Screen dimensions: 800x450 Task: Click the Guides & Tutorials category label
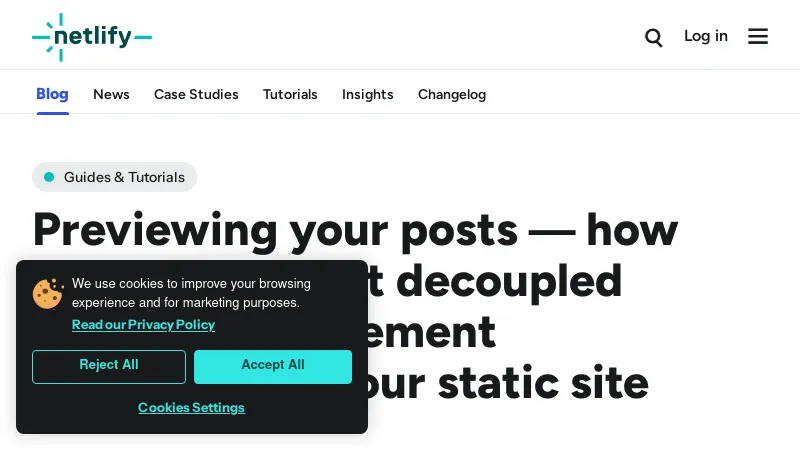click(124, 177)
